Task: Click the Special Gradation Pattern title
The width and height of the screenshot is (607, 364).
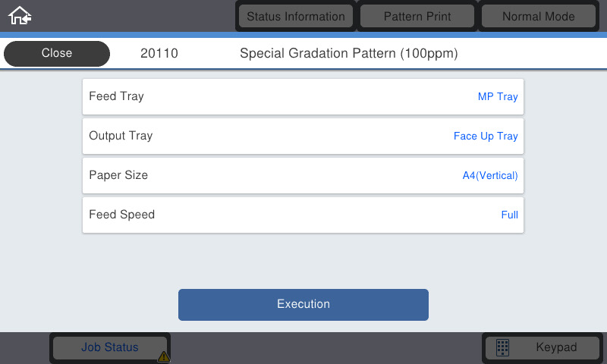Action: pyautogui.click(x=348, y=53)
